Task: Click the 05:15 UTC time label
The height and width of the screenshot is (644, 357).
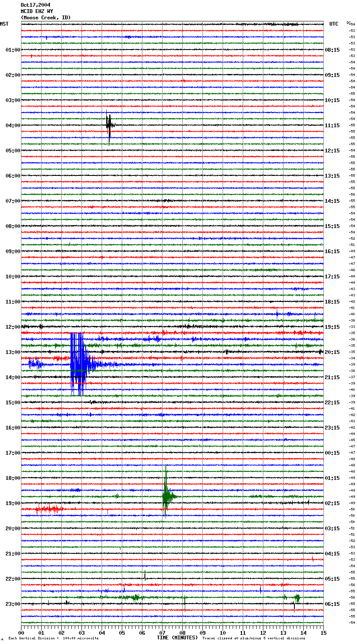Action: [332, 579]
